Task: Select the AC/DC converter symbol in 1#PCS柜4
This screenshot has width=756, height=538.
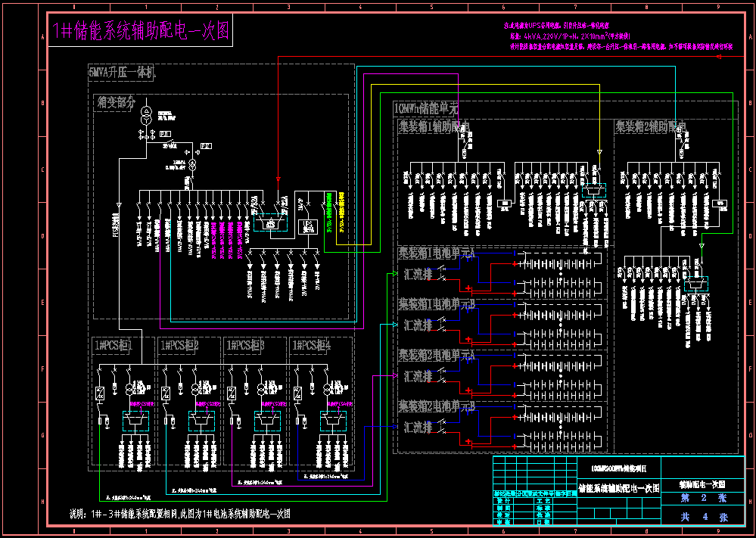Action: 297,392
